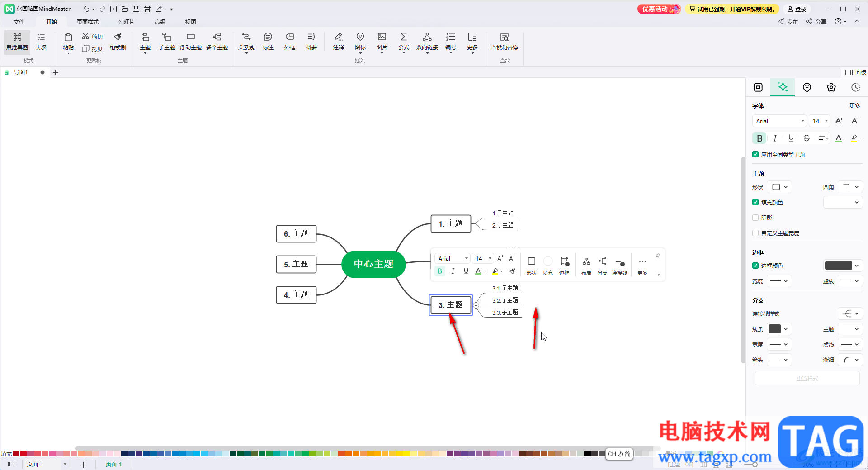Click Shape in floating toolbar

point(532,266)
